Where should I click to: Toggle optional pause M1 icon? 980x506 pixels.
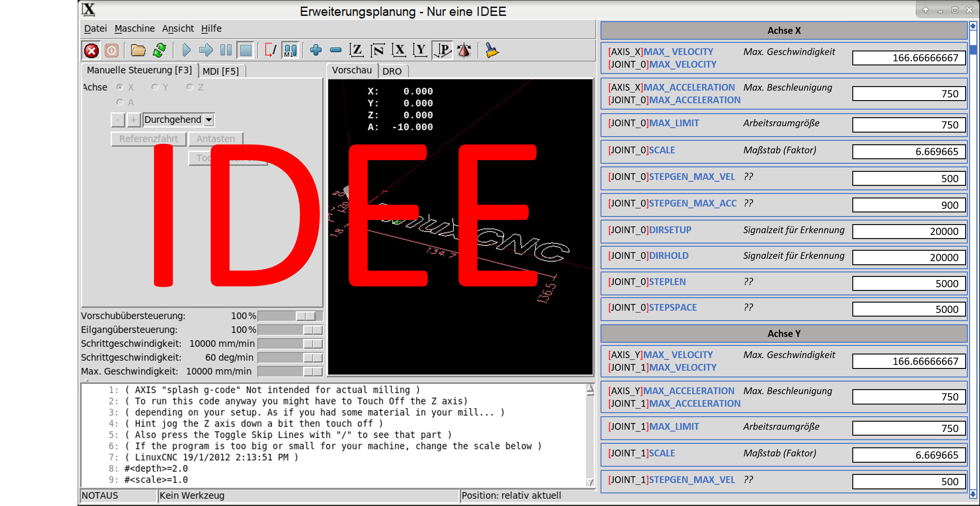(x=290, y=51)
